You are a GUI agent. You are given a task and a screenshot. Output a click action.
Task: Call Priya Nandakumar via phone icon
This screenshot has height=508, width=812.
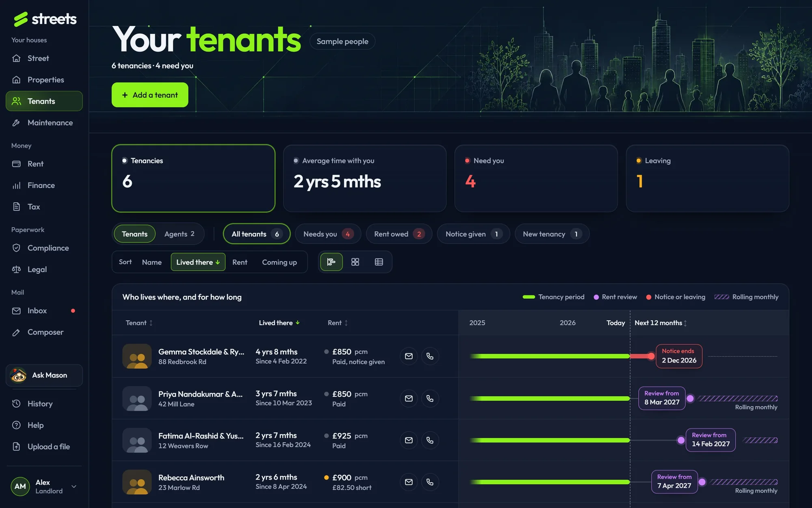click(430, 399)
